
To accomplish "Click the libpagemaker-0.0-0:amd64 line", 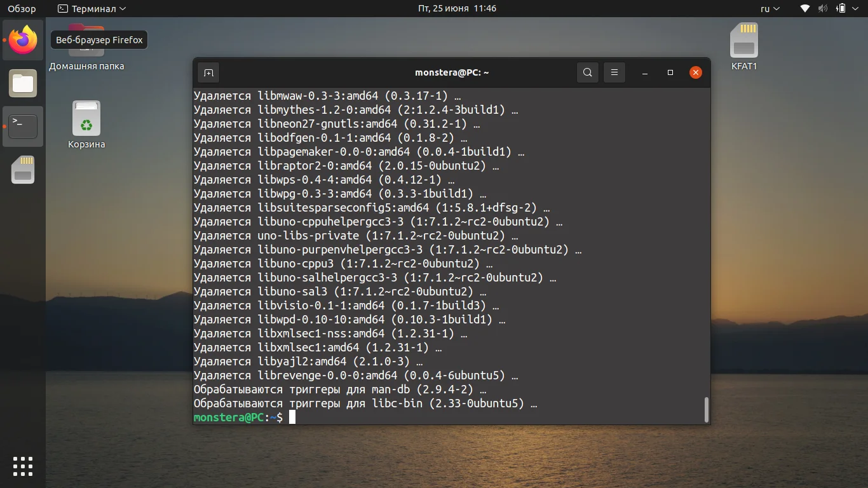I will 359,152.
